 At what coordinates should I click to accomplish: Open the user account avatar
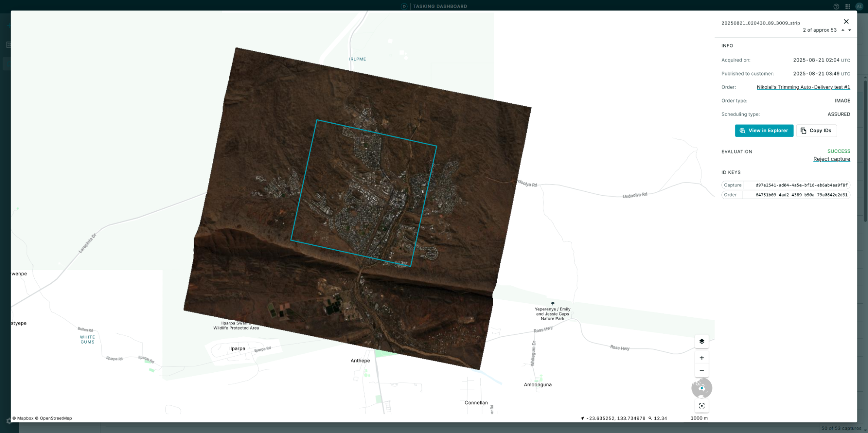pyautogui.click(x=859, y=7)
